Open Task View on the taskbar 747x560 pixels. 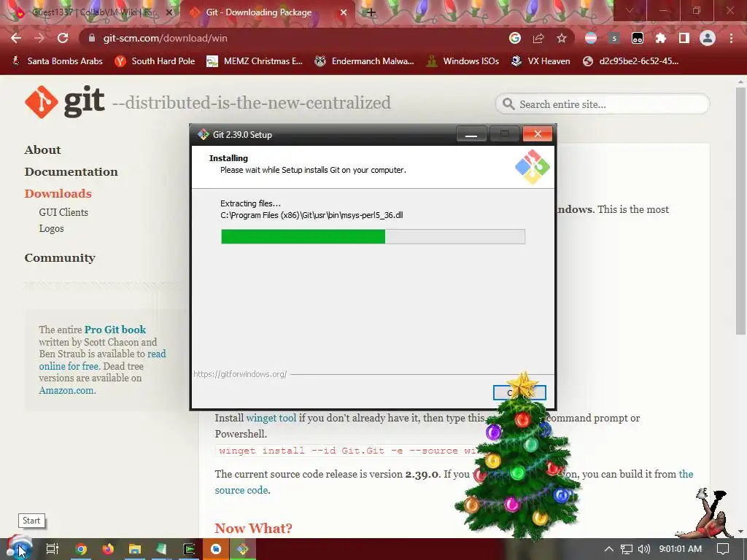click(52, 549)
